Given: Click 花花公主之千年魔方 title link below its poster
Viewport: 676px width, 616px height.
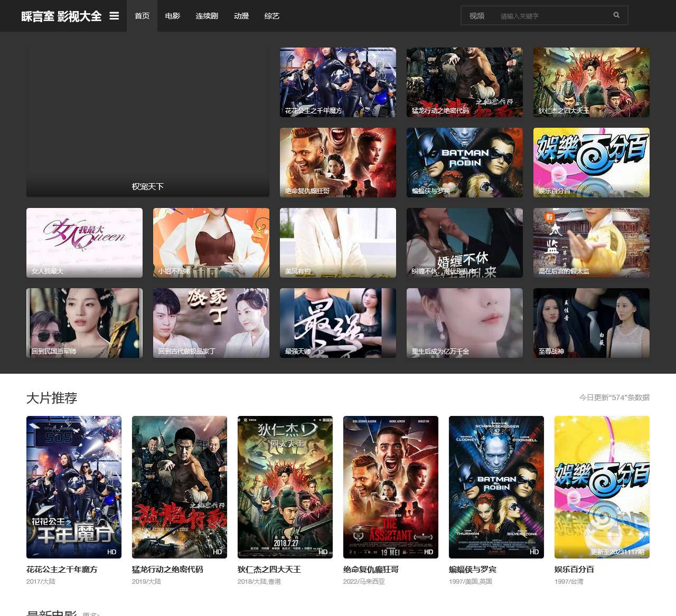Looking at the screenshot, I should coord(62,570).
